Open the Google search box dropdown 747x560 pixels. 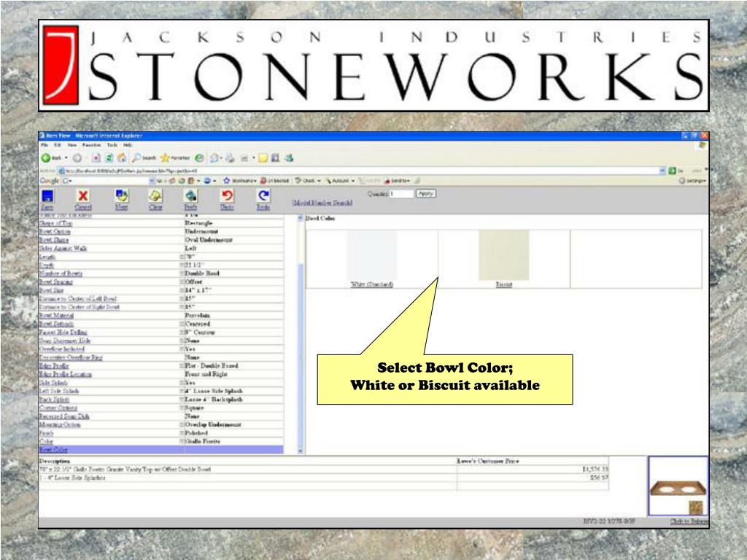click(x=152, y=181)
